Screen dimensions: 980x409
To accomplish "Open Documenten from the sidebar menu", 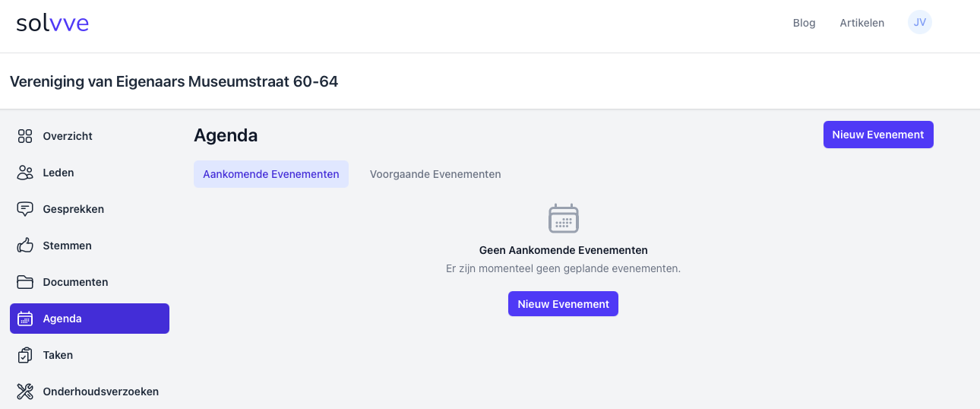I will click(x=75, y=282).
